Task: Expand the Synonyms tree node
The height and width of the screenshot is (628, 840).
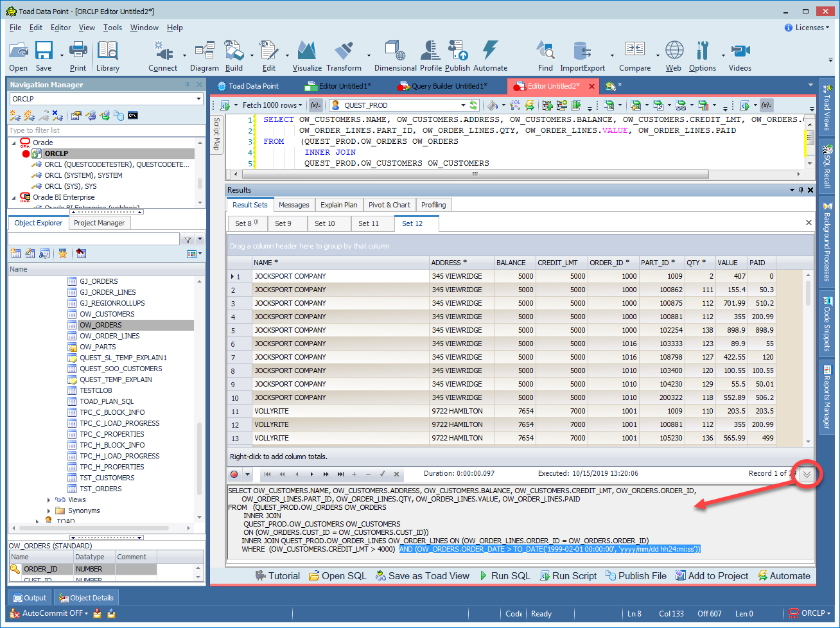Action: coord(49,510)
